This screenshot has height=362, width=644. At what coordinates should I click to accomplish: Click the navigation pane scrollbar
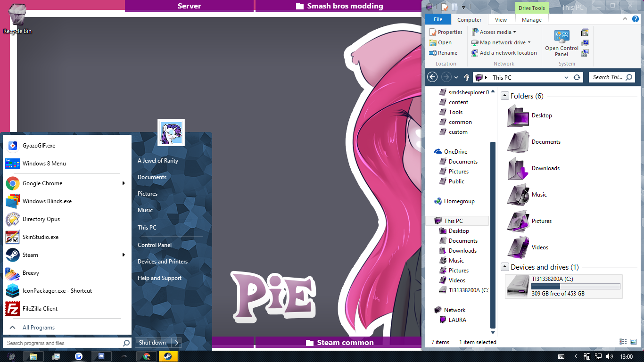pos(493,235)
